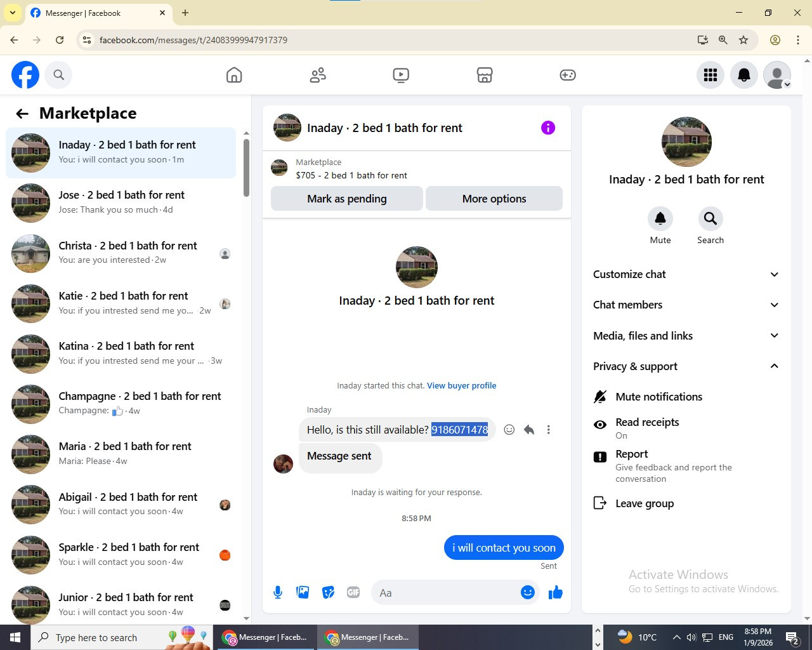Open the emoji picker in the message box
This screenshot has width=812, height=650.
coord(528,592)
